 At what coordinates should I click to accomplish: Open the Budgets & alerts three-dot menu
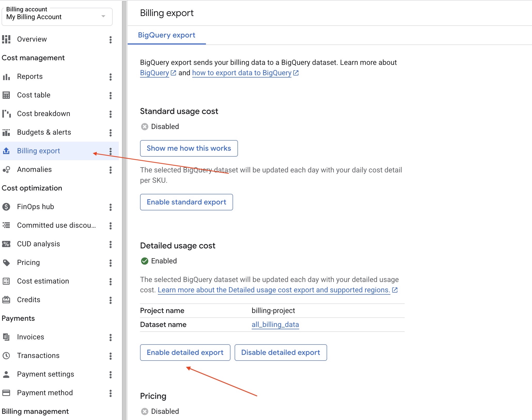111,133
